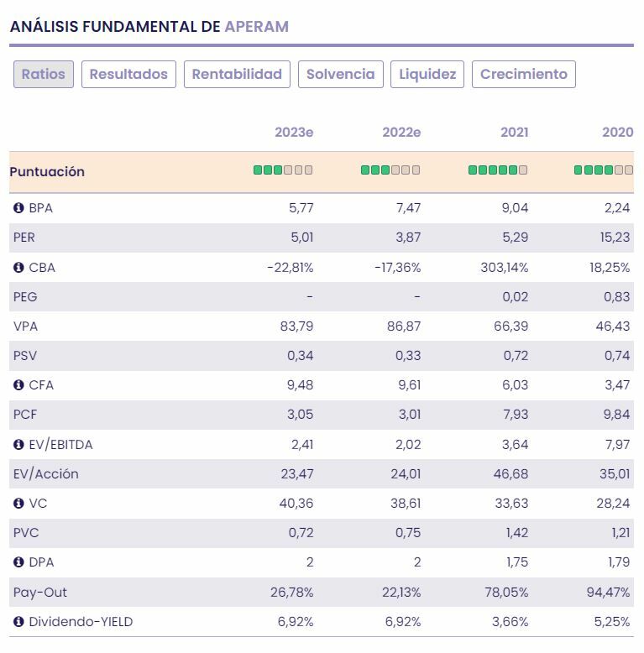
Task: Go to the Liquidez tab
Action: 427,74
